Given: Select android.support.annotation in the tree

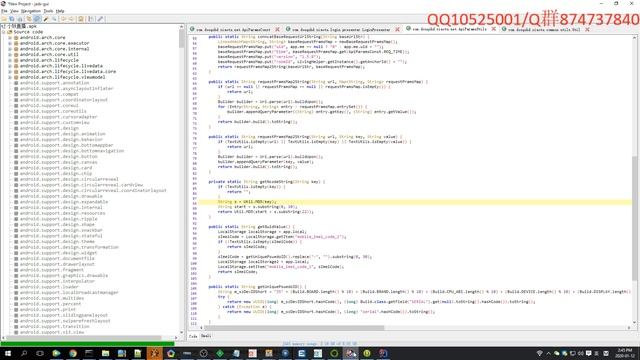Looking at the screenshot, I should [54, 83].
